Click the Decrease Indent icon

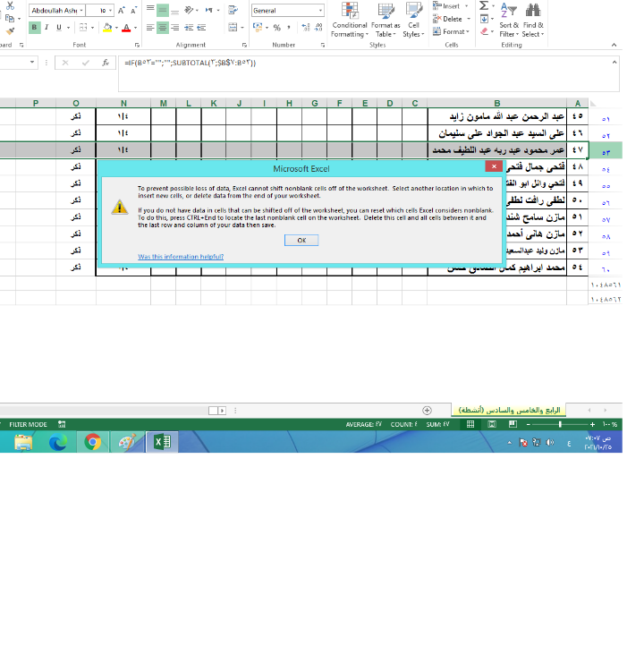[x=189, y=28]
